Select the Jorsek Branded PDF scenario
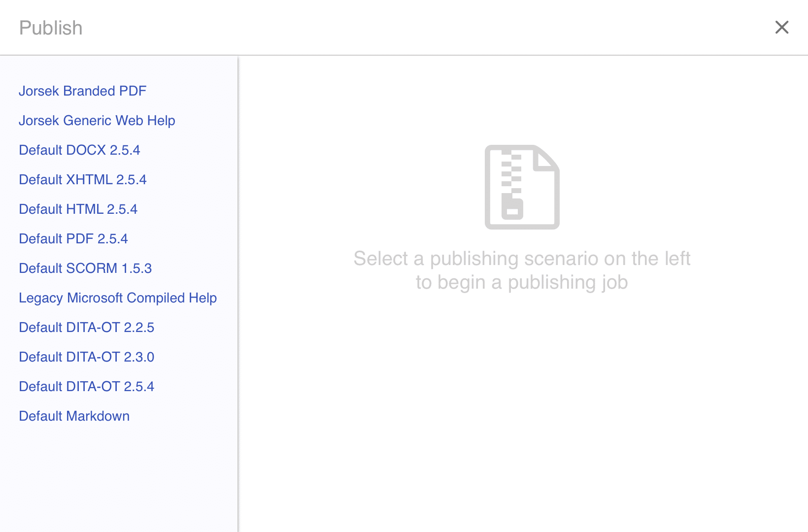This screenshot has width=808, height=532. point(83,91)
